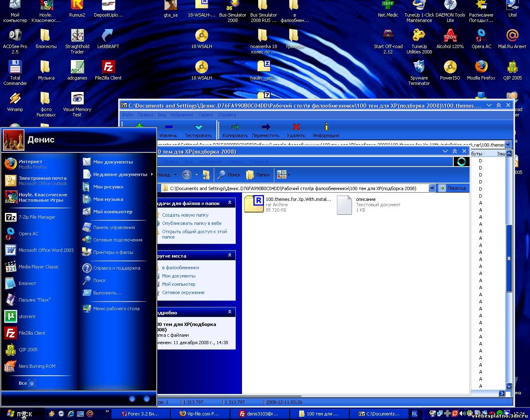Click 'Сетевое окружение' link in Другие места
Viewport: 530px width, 420px height.
pos(183,292)
